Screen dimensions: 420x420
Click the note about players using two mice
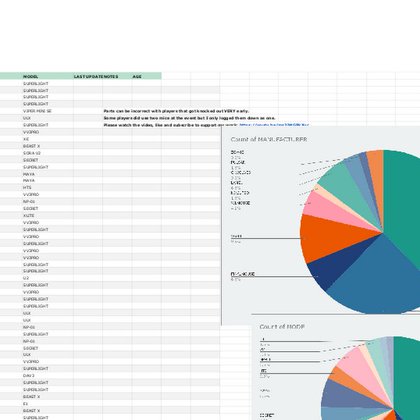point(189,118)
